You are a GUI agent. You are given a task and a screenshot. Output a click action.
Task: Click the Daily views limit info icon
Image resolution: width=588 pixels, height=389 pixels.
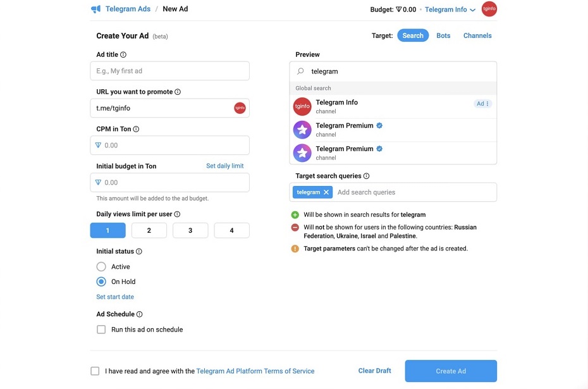178,214
